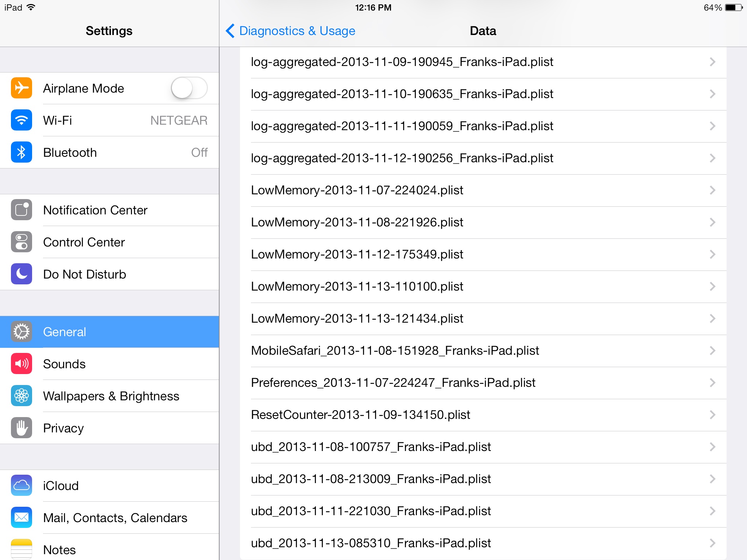Select Sounds in settings sidebar
The height and width of the screenshot is (560, 747).
(x=109, y=364)
